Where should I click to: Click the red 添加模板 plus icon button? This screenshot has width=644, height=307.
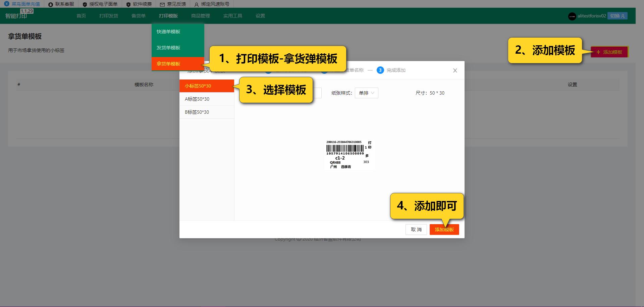609,52
